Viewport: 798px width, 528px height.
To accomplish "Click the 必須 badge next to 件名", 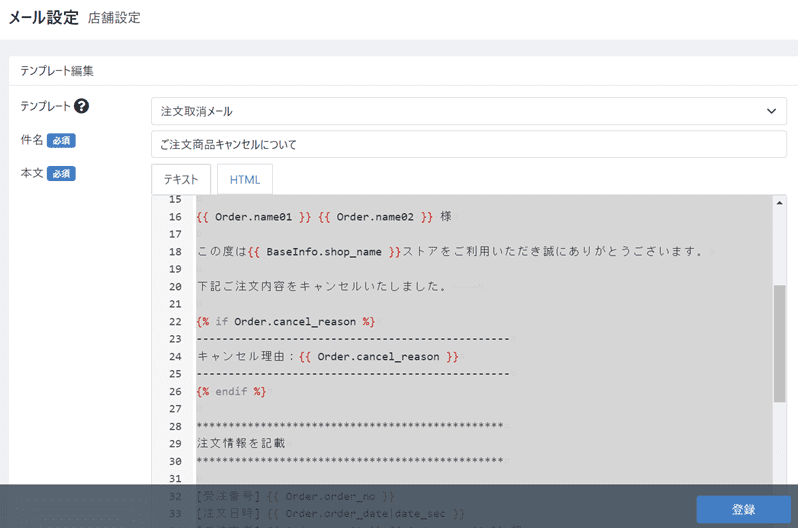I will point(61,141).
